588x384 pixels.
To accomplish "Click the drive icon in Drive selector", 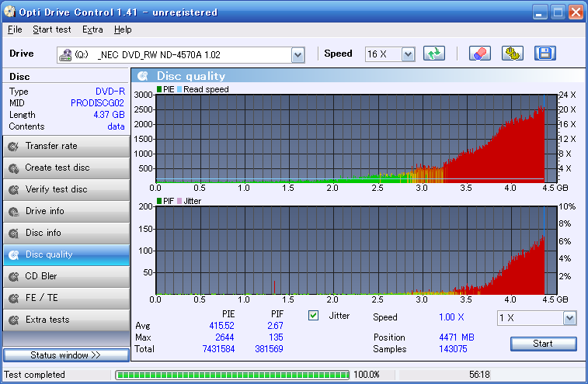I will click(65, 55).
